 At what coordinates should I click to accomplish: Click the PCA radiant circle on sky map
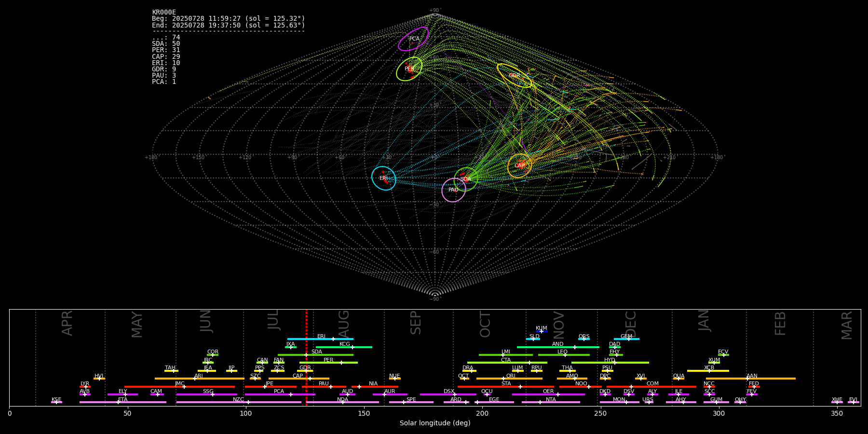coord(413,39)
